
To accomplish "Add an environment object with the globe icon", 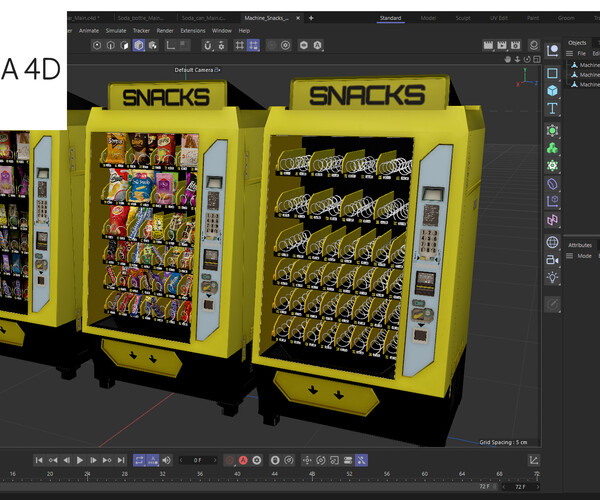I will [x=552, y=242].
